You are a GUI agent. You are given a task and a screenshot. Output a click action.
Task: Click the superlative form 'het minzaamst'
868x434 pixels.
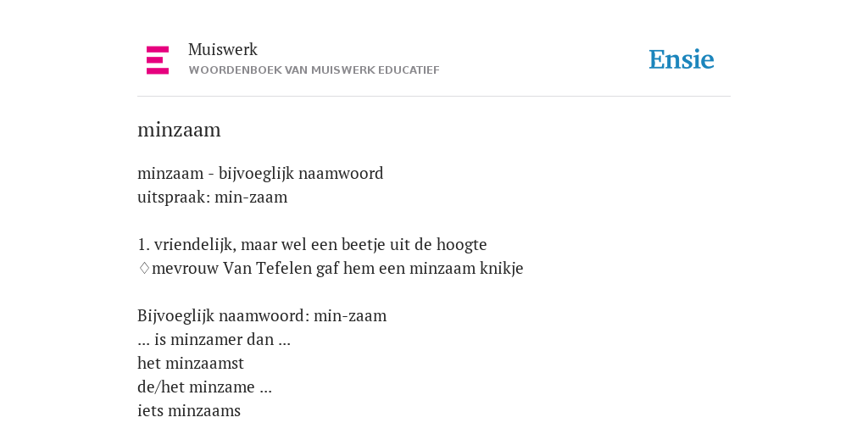click(191, 364)
